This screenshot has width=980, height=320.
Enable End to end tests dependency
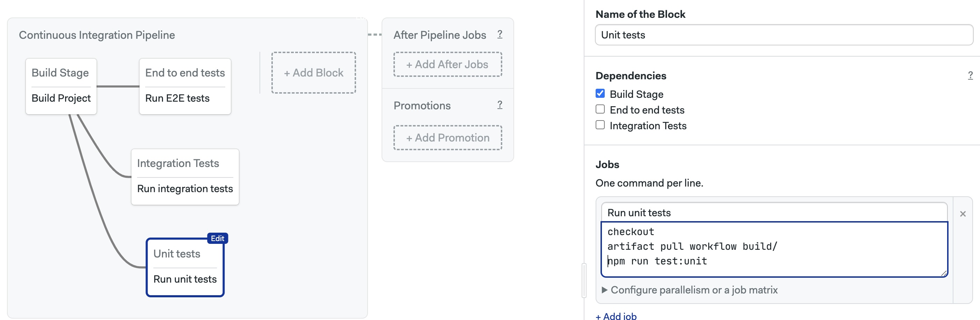click(600, 109)
